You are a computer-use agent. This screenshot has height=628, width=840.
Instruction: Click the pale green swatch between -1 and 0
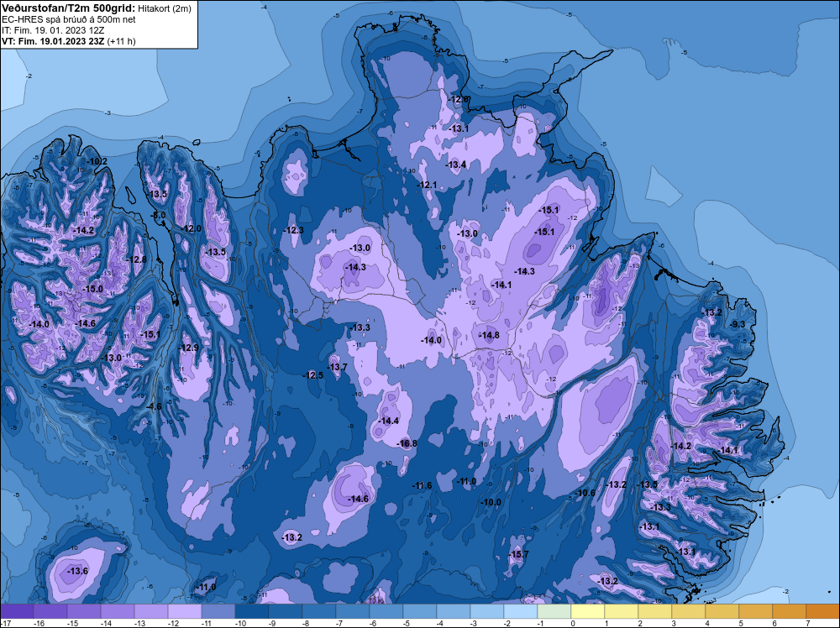pyautogui.click(x=554, y=611)
